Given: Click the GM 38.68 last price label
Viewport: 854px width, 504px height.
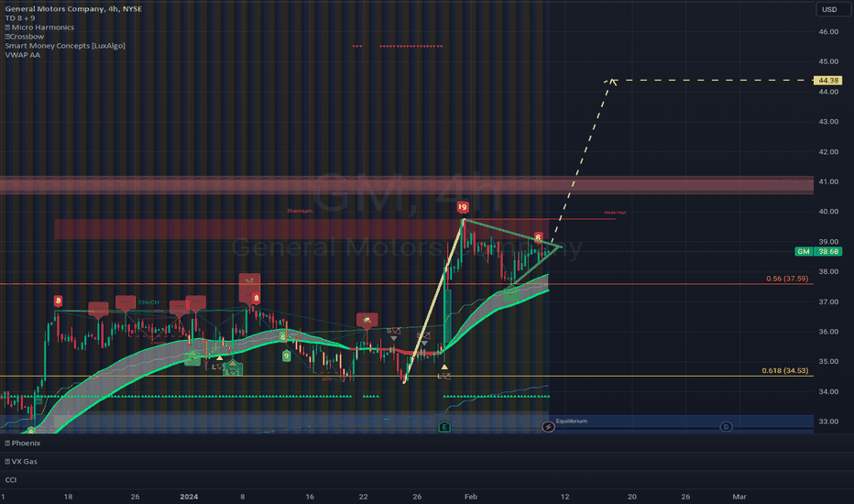Looking at the screenshot, I should click(x=819, y=251).
